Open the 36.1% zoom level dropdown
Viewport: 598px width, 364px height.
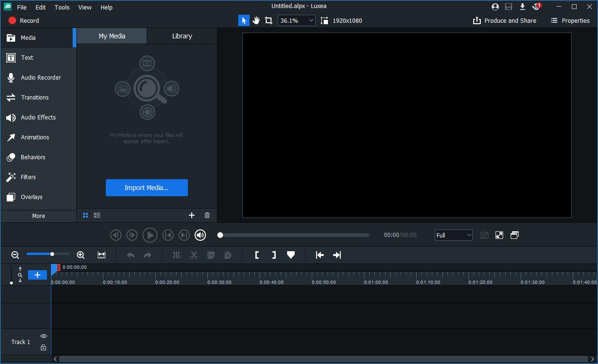click(x=297, y=20)
